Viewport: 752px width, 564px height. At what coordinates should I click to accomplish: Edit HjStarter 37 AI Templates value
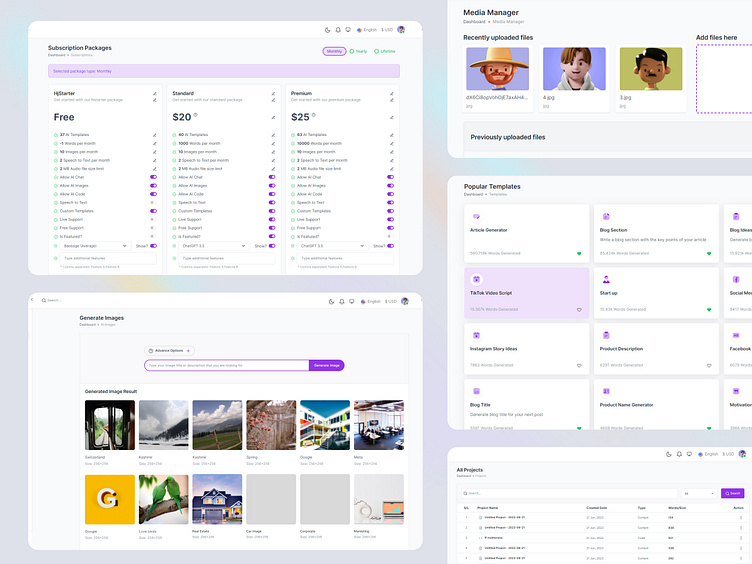coord(154,135)
